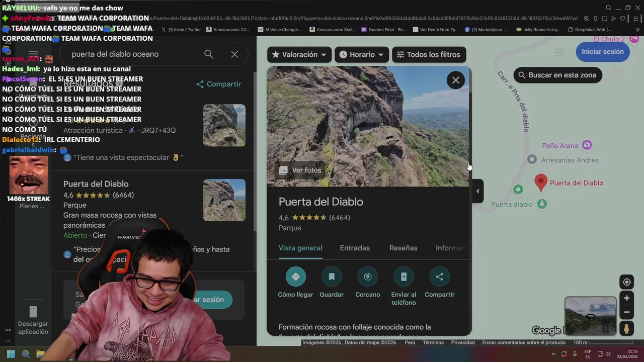Screen dimensions: 644x362
Task: Click the Peña Arana map marker
Action: click(x=587, y=145)
